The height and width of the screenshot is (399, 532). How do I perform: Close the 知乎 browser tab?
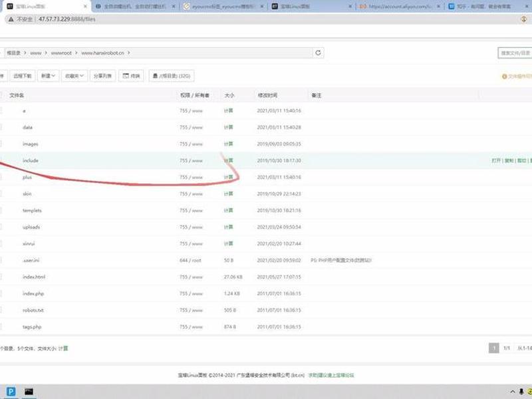tap(527, 7)
